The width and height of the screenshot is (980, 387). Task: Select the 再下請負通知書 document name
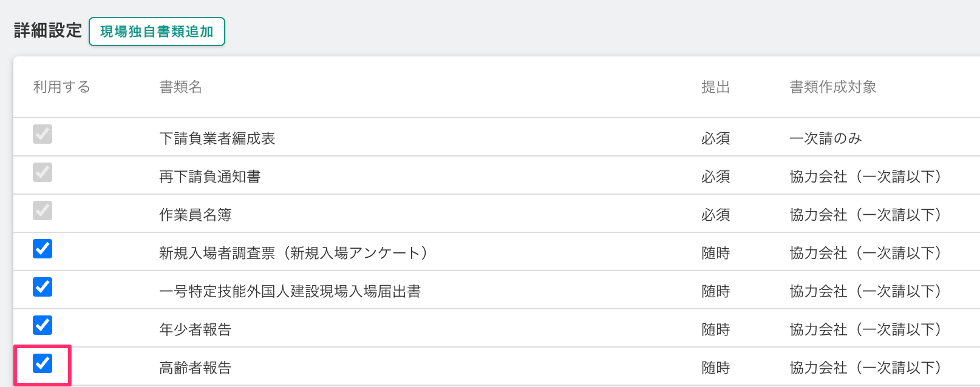(x=209, y=177)
